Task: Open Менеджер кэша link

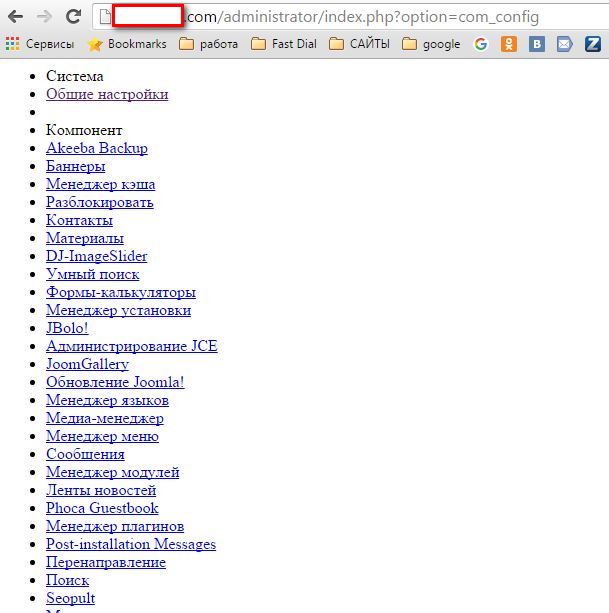Action: (x=100, y=184)
